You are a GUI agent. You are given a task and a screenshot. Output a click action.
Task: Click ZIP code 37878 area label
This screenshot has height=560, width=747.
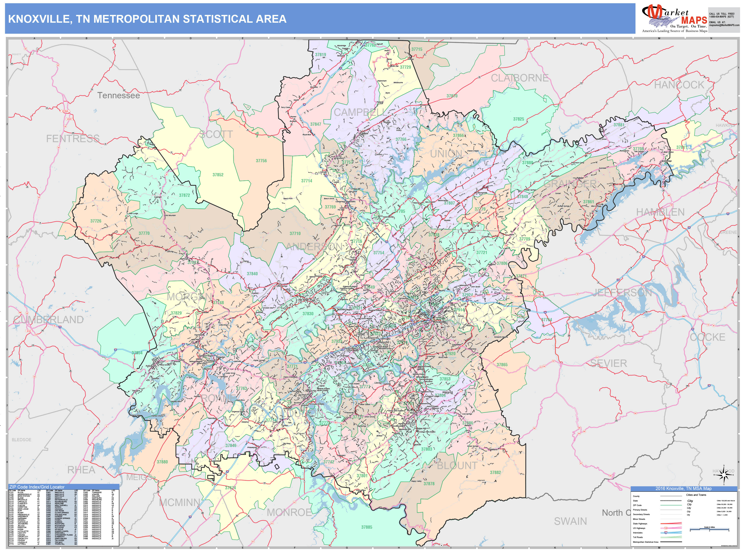429,484
